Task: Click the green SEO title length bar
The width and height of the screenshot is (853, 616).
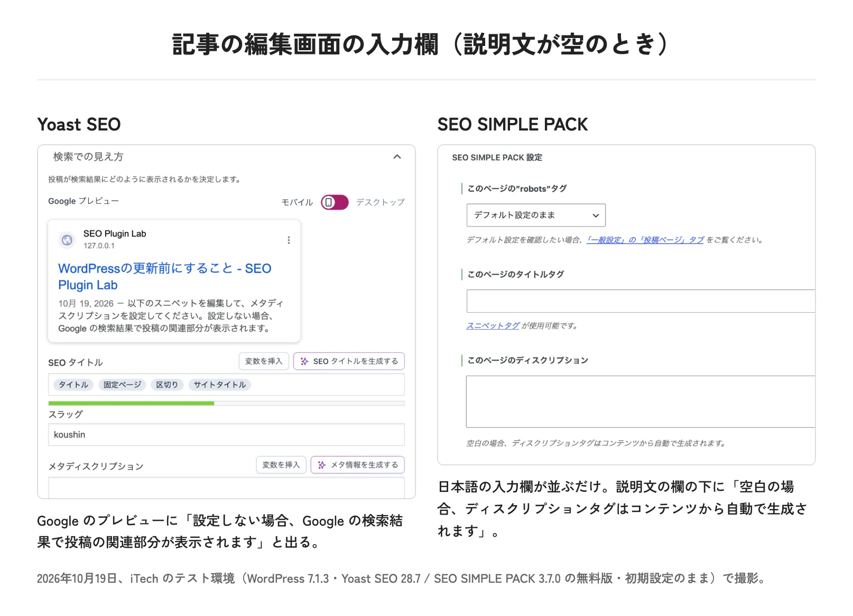Action: [x=131, y=403]
